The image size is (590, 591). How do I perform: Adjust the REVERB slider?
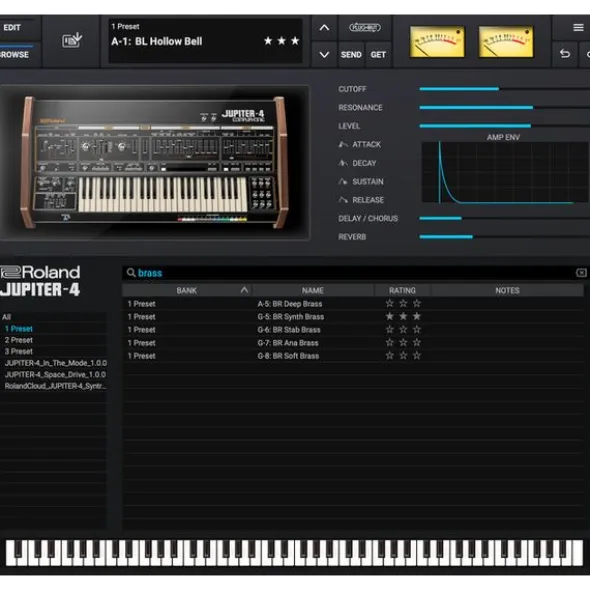(x=504, y=237)
